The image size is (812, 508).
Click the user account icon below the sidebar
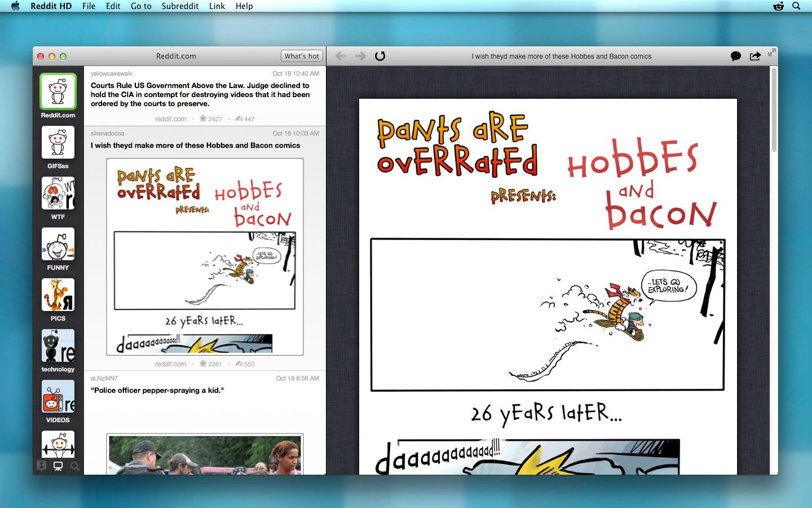click(x=42, y=466)
